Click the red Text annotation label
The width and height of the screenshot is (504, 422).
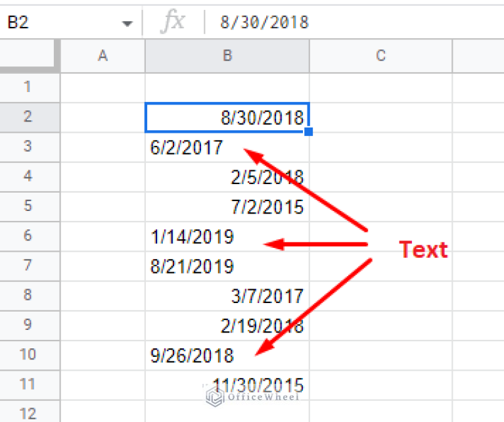424,250
